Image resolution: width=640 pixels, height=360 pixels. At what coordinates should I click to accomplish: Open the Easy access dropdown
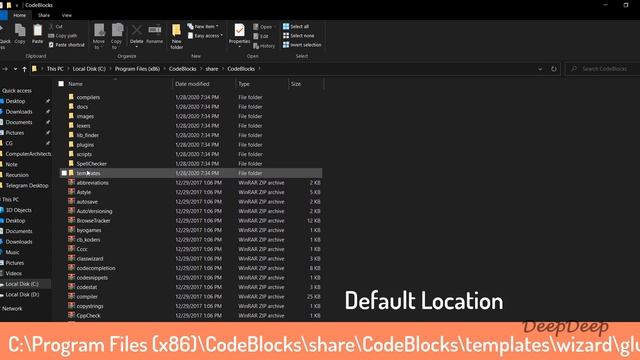[205, 36]
